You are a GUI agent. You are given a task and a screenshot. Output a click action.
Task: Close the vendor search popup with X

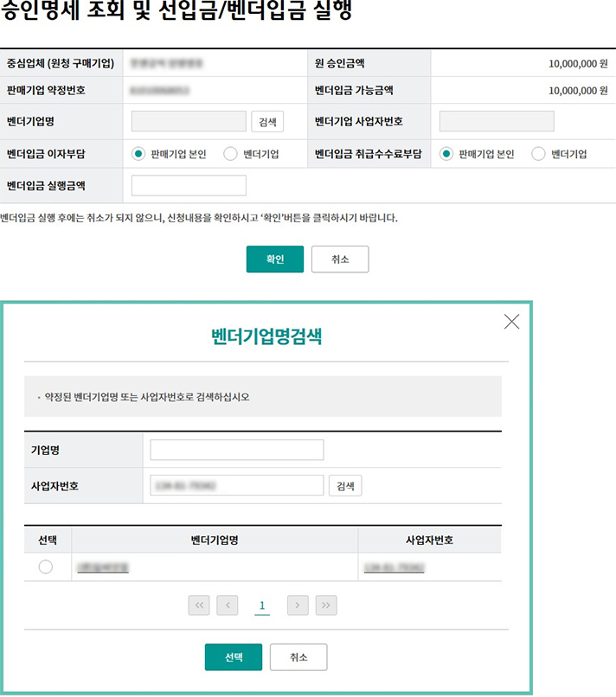point(511,322)
